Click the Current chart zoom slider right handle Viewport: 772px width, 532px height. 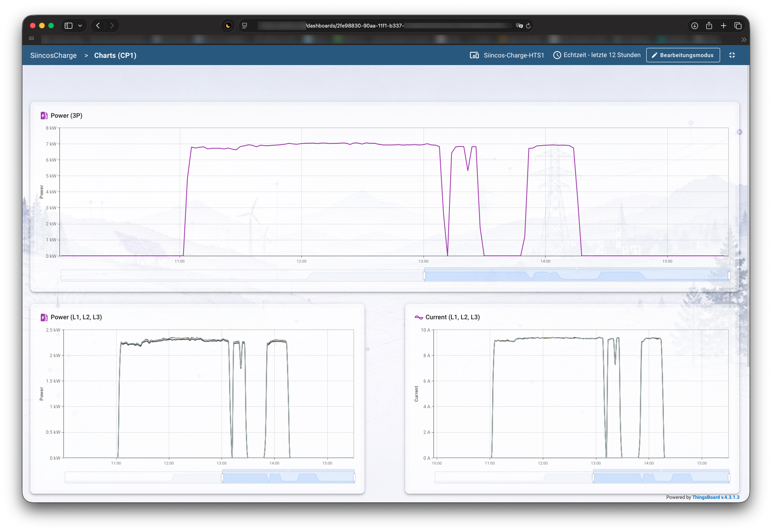click(729, 477)
